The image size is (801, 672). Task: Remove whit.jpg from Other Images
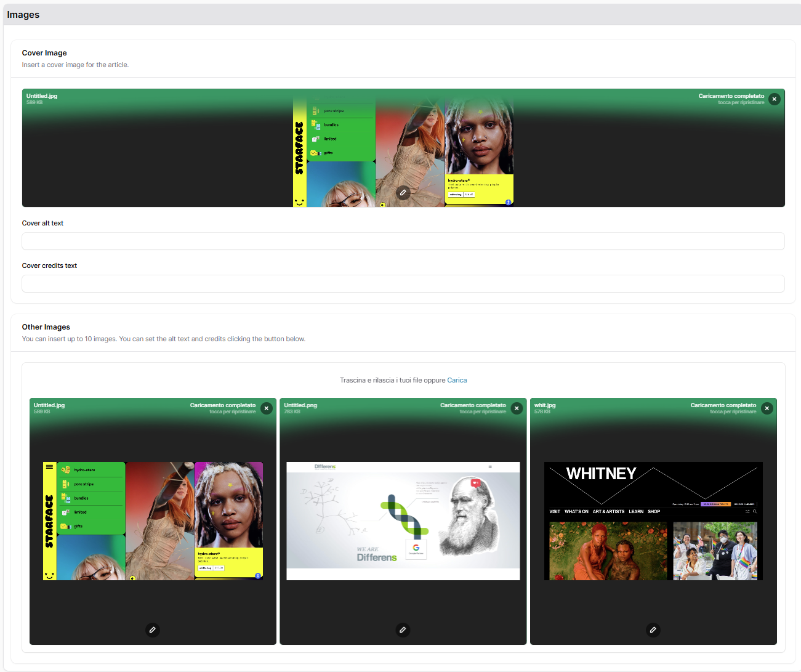[767, 408]
